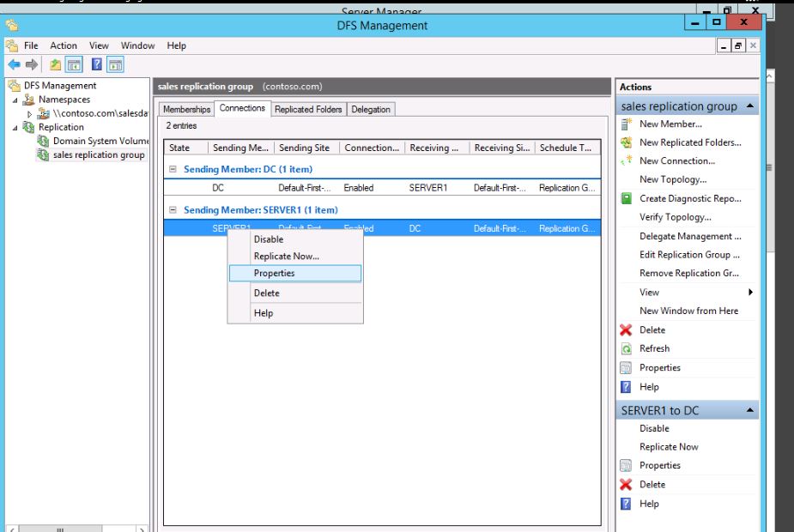Collapse the sales replication group actions section
794x532 pixels.
pyautogui.click(x=751, y=106)
